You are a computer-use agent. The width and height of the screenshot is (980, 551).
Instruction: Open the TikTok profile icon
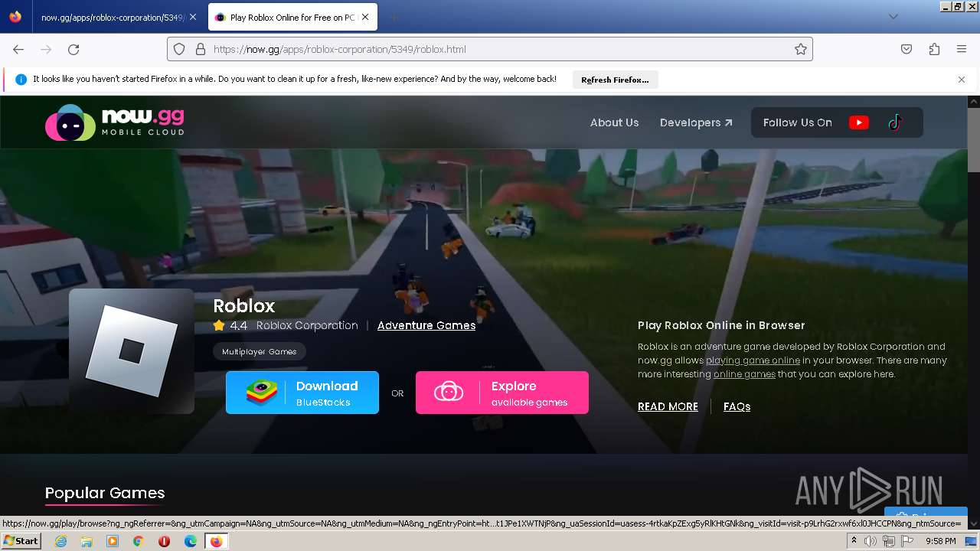coord(895,122)
